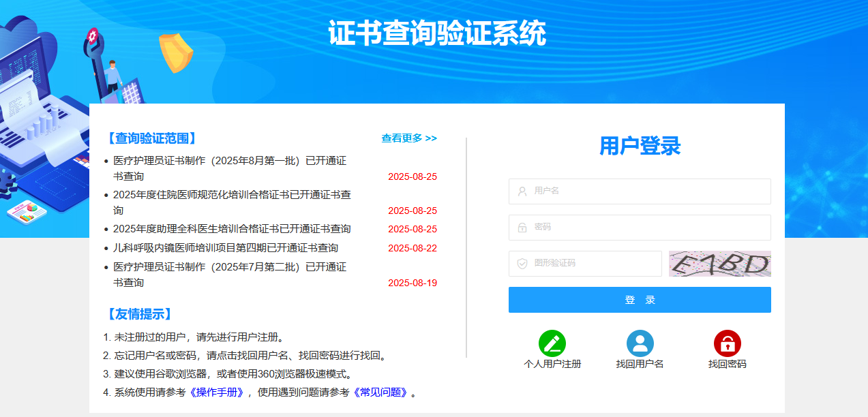Screen dimensions: 868x417
Task: Click the lock icon in password field
Action: [x=522, y=228]
